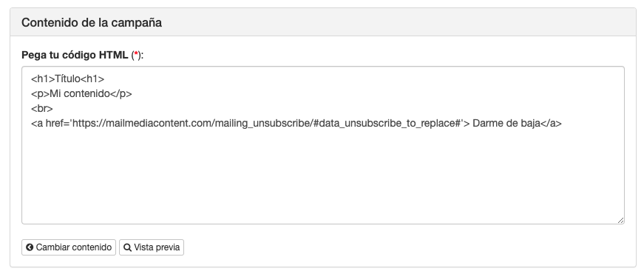Click the textarea resize grip handle

pos(620,221)
